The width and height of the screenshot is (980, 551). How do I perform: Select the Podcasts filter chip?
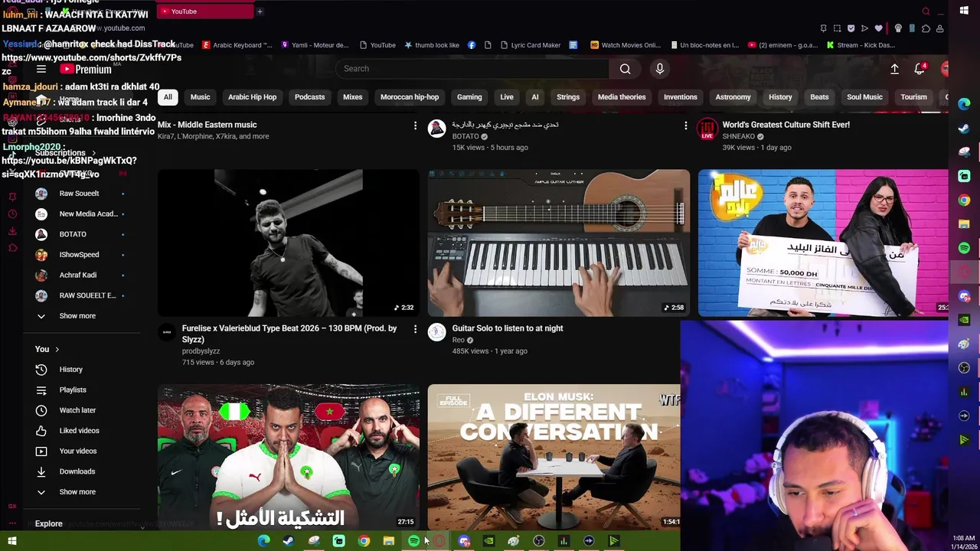[x=309, y=97]
